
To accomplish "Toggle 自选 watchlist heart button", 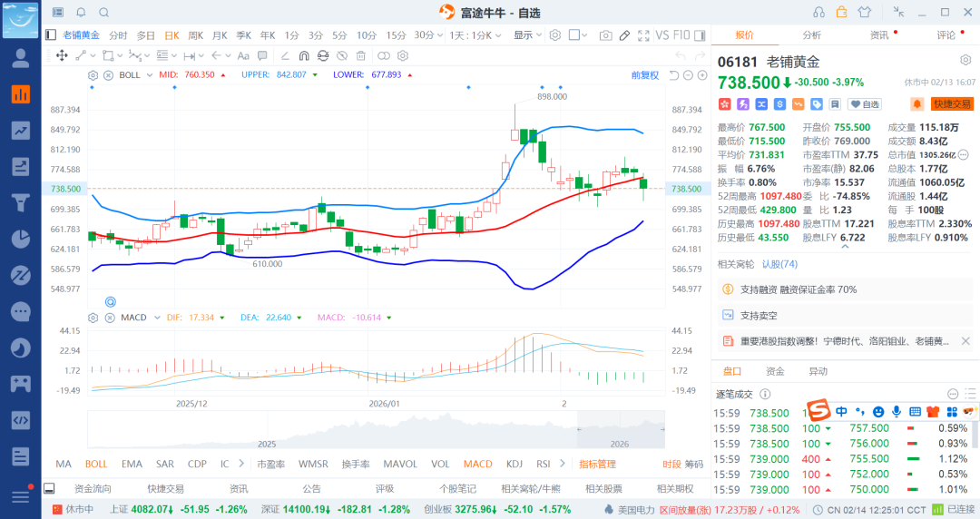I will [x=865, y=104].
